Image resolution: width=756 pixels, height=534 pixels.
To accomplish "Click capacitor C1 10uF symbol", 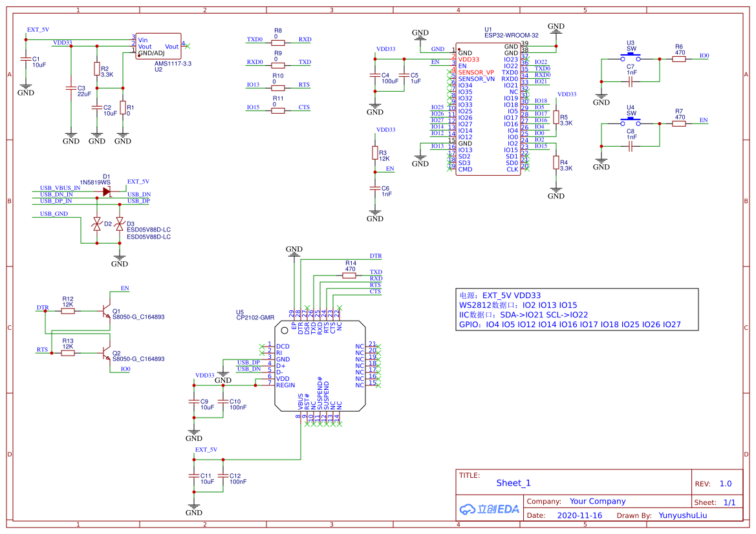I will (x=26, y=59).
